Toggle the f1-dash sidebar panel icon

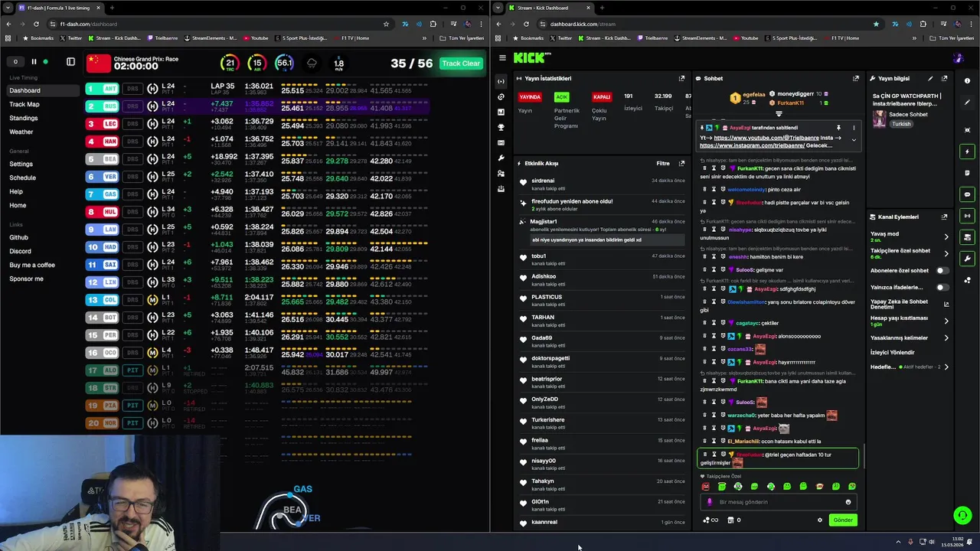[70, 62]
